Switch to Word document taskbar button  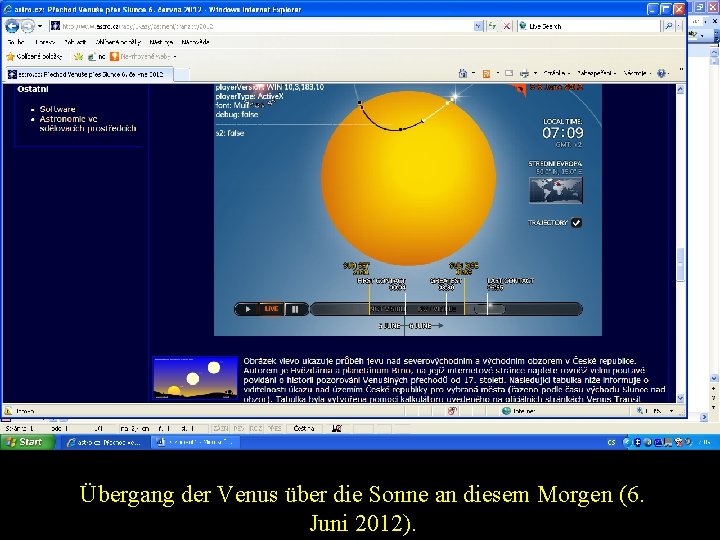195,442
